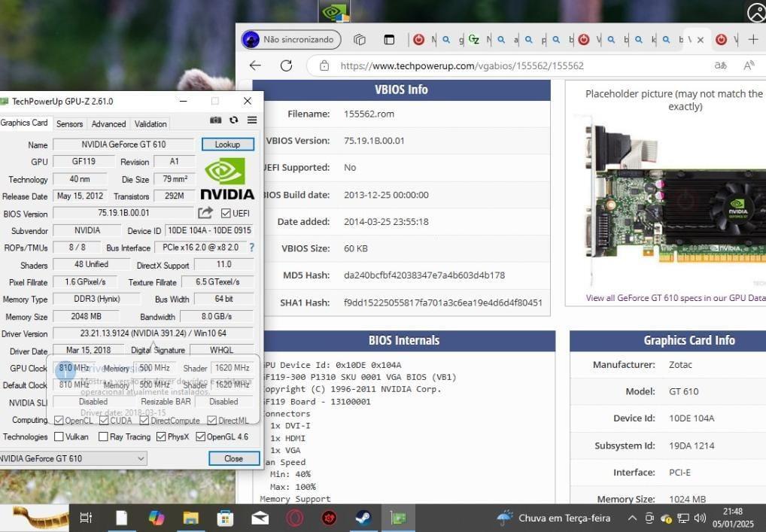Click Device ID value 10DE 104A - 10DE 0915
The height and width of the screenshot is (532, 766).
point(210,230)
